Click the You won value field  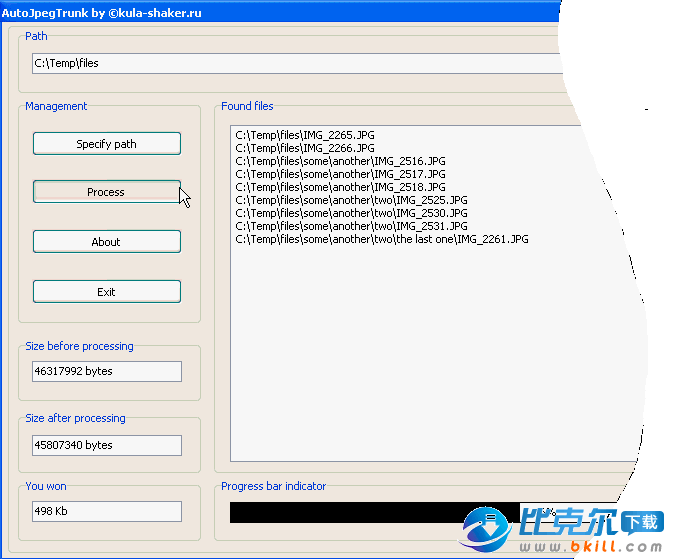coord(107,512)
